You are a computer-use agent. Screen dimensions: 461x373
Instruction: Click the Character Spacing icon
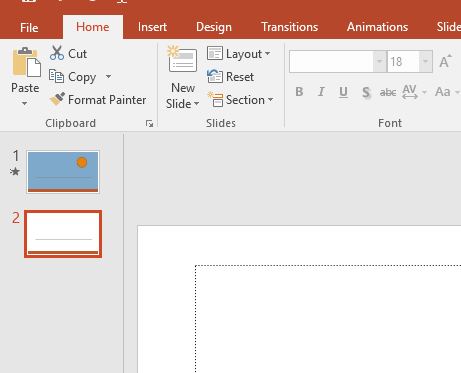[x=410, y=92]
